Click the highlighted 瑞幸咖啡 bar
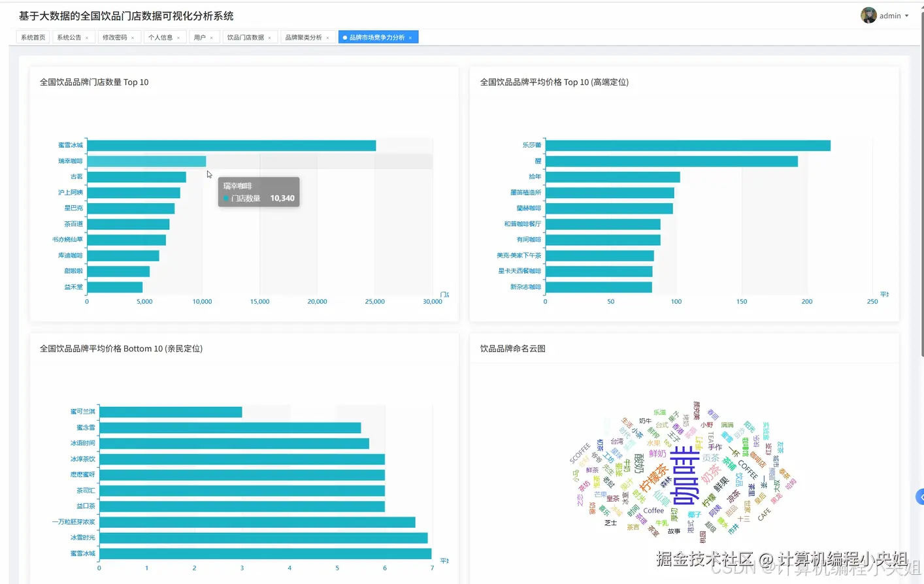Screen dimensions: 924x584 [146, 161]
